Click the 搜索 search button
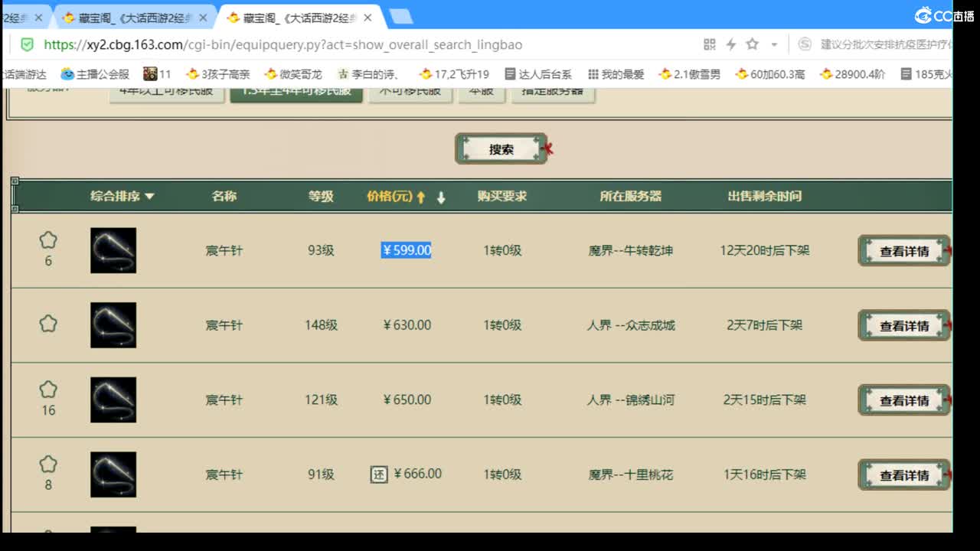 (x=501, y=149)
